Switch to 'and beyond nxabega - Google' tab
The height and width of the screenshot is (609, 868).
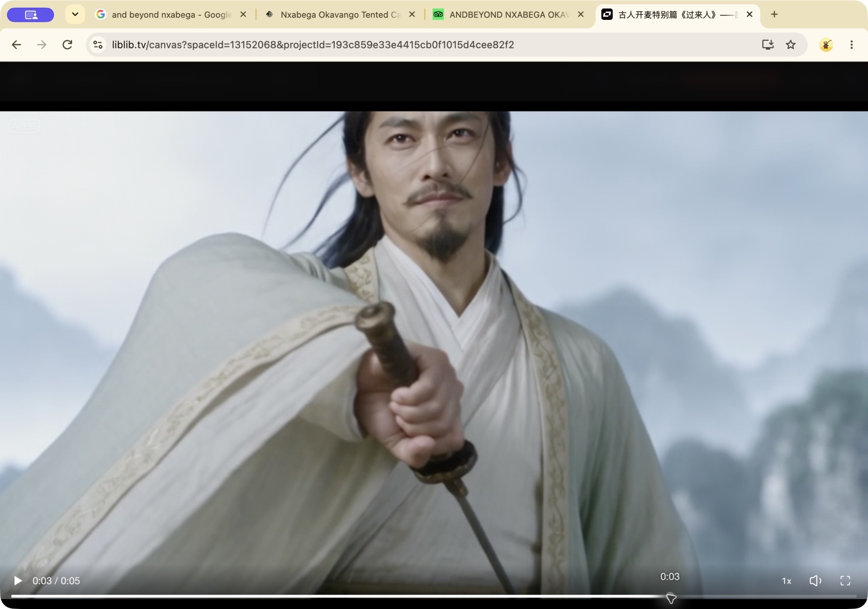(171, 14)
